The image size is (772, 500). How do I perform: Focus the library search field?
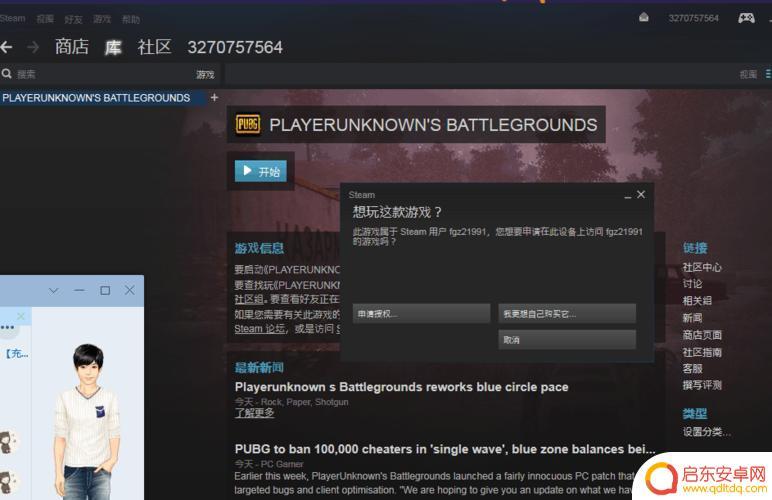tap(98, 74)
